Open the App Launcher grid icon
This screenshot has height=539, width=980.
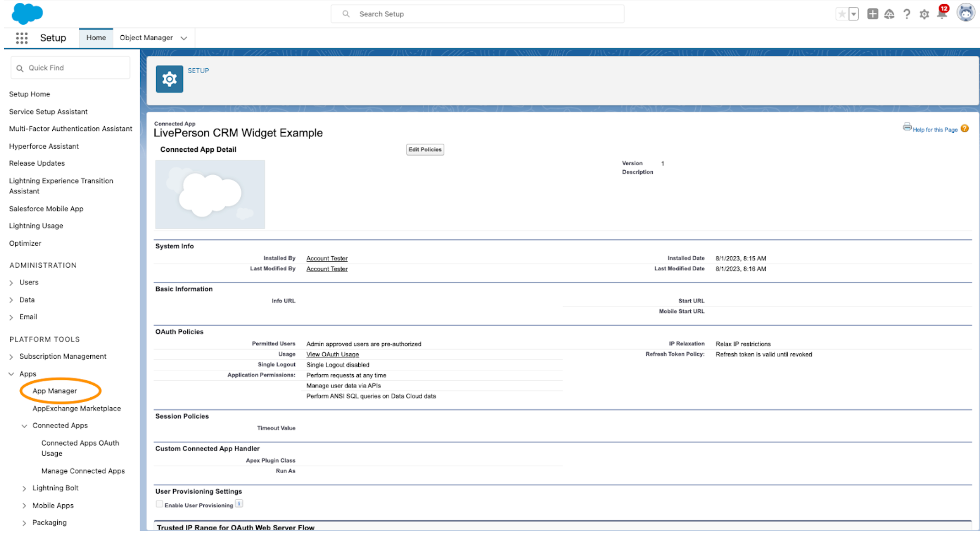pos(22,38)
